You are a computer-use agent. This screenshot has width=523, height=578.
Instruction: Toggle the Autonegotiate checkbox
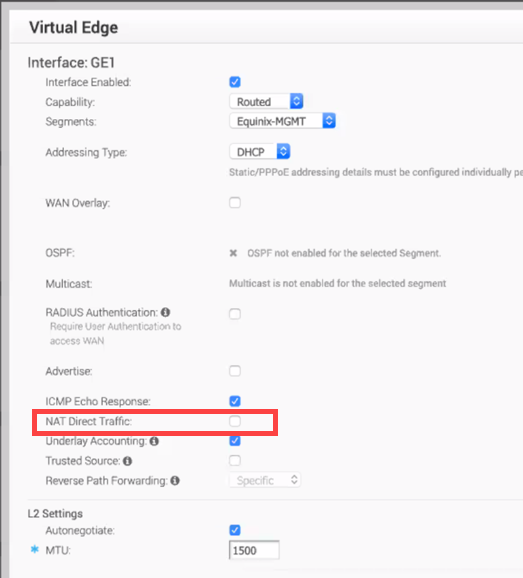235,530
